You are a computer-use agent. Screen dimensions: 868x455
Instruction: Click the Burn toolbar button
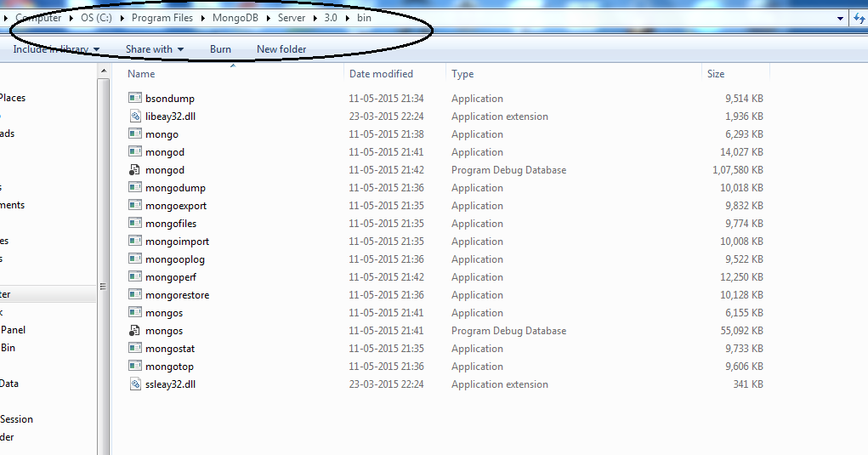220,49
